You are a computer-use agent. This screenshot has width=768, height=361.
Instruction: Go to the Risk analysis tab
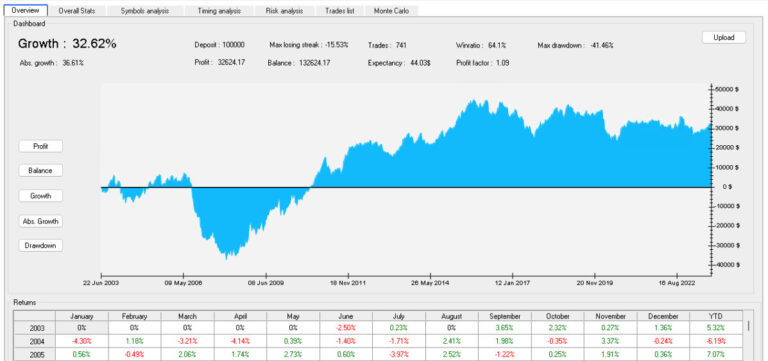[x=284, y=11]
